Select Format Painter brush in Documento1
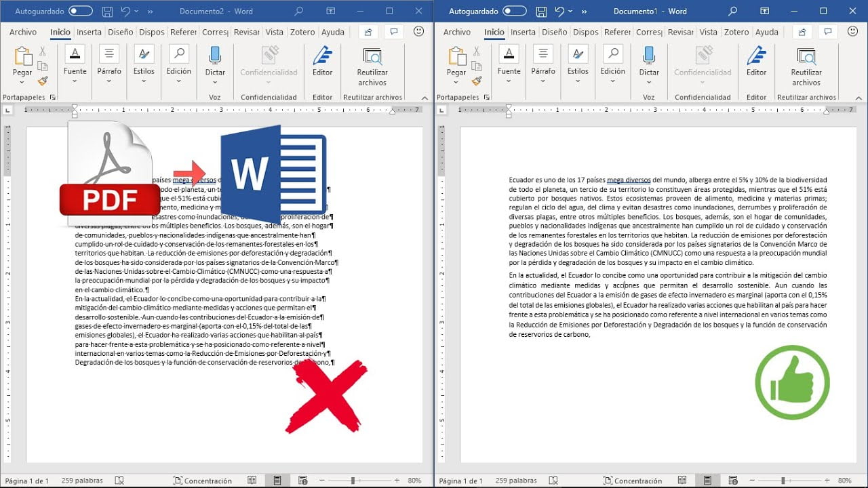This screenshot has height=488, width=868. click(x=476, y=81)
